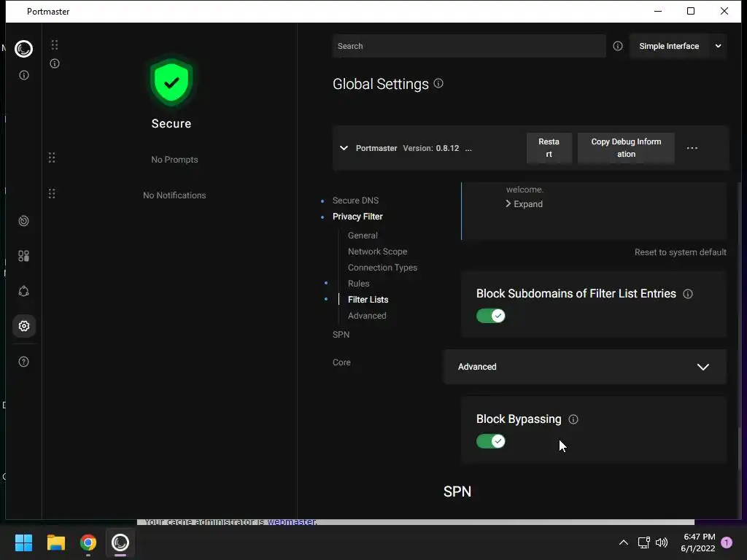This screenshot has height=560, width=747.
Task: Open the Apps grid sidebar icon
Action: pos(24,256)
